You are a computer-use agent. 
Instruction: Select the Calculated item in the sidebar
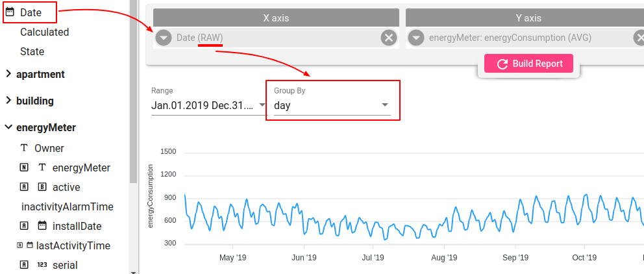44,32
